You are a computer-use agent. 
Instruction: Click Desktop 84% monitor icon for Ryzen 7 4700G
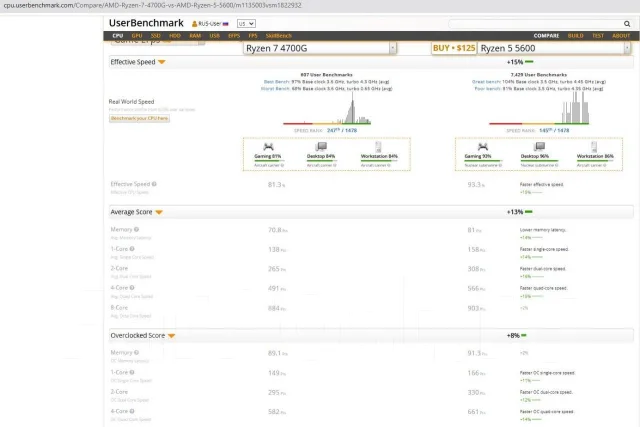click(321, 147)
